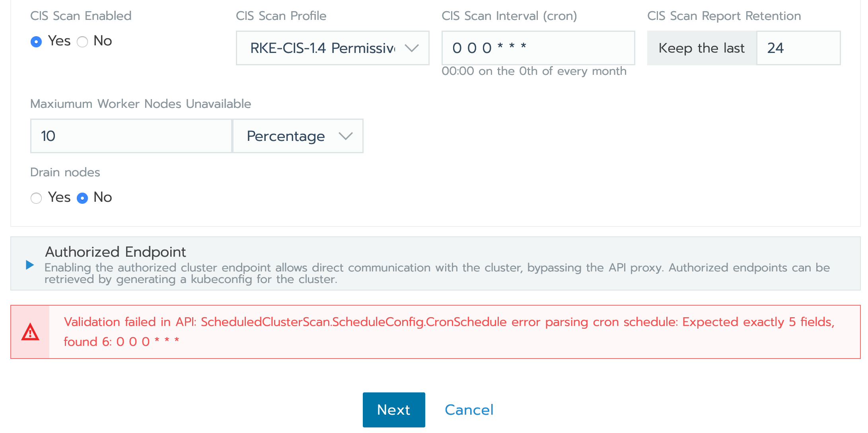This screenshot has width=868, height=433.
Task: Click the cron schedule hint text below the interval
Action: point(534,71)
